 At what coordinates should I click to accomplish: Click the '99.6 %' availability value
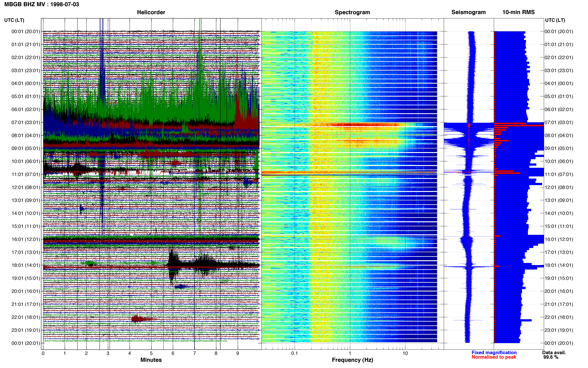coord(551,357)
